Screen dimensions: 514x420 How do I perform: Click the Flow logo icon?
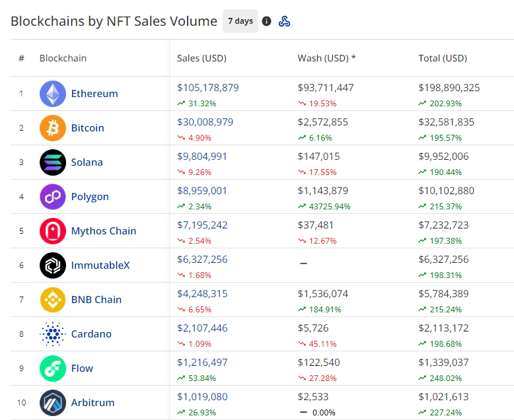(53, 368)
